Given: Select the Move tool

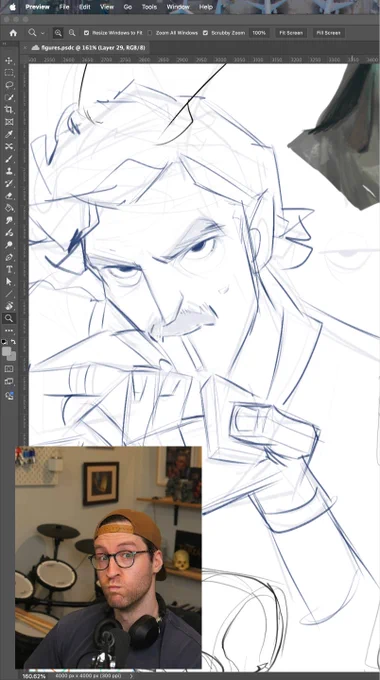Looking at the screenshot, I should pos(9,61).
